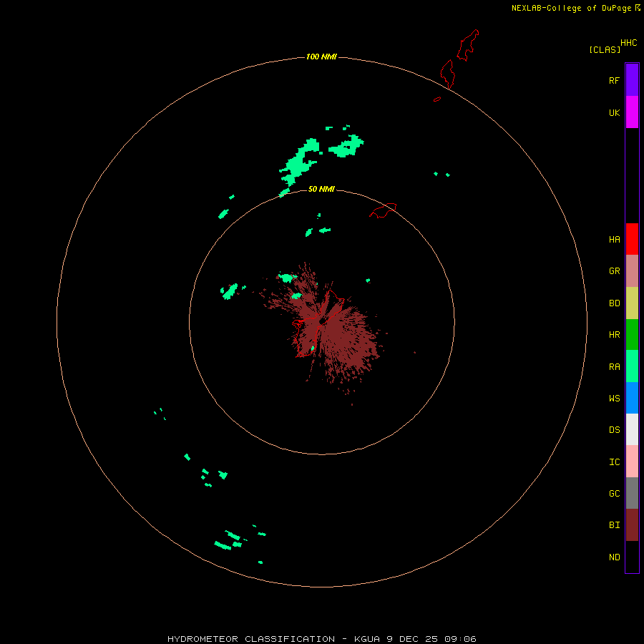Image resolution: width=644 pixels, height=644 pixels.
Task: Click the largest green rain cell
Action: [x=299, y=162]
